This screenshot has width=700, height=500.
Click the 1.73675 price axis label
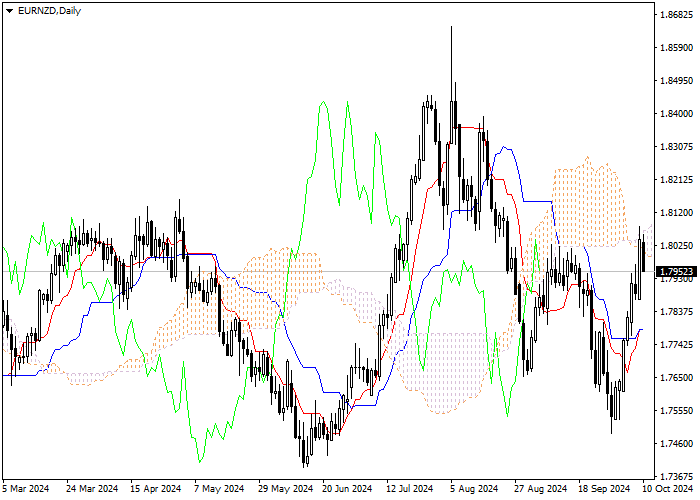pos(676,476)
